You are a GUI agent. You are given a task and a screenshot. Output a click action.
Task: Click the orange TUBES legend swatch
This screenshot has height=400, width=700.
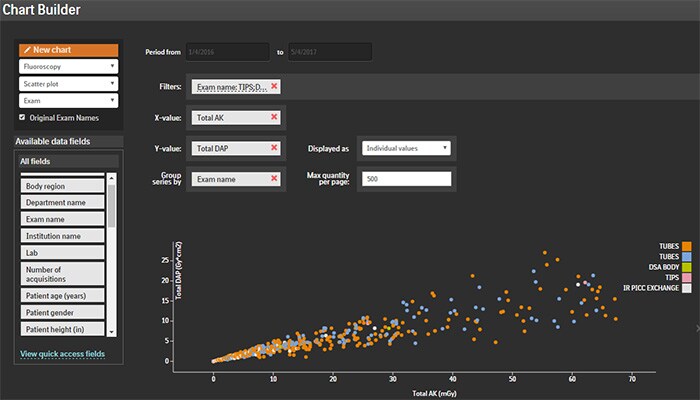click(x=687, y=246)
